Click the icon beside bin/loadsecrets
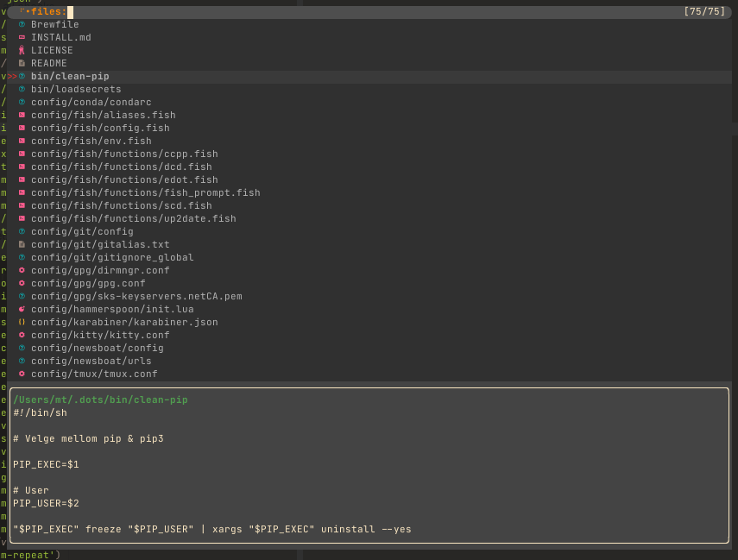Viewport: 738px width, 560px height. pyautogui.click(x=22, y=89)
